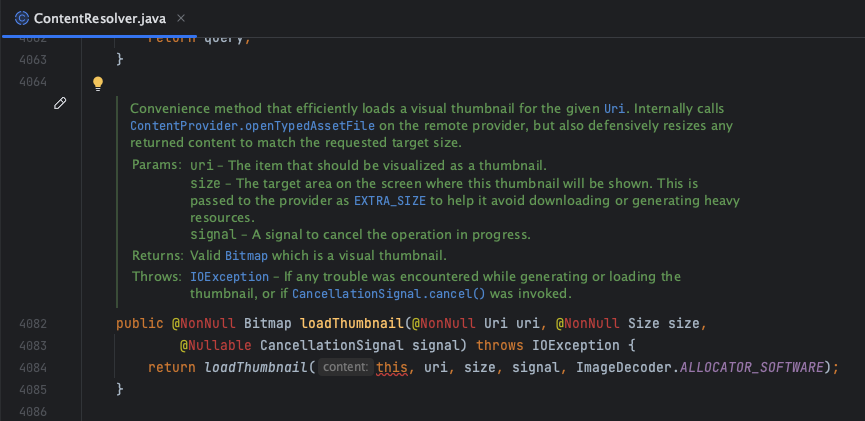Click the pencil icon to edit doc comment

click(x=60, y=103)
